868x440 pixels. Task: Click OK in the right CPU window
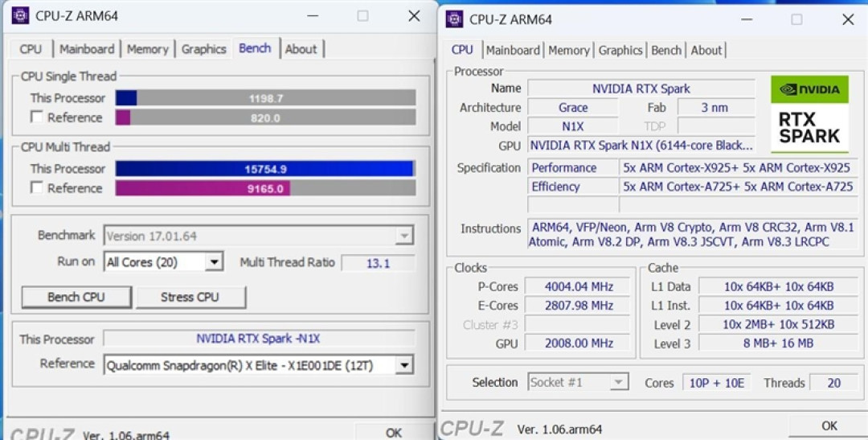click(829, 426)
